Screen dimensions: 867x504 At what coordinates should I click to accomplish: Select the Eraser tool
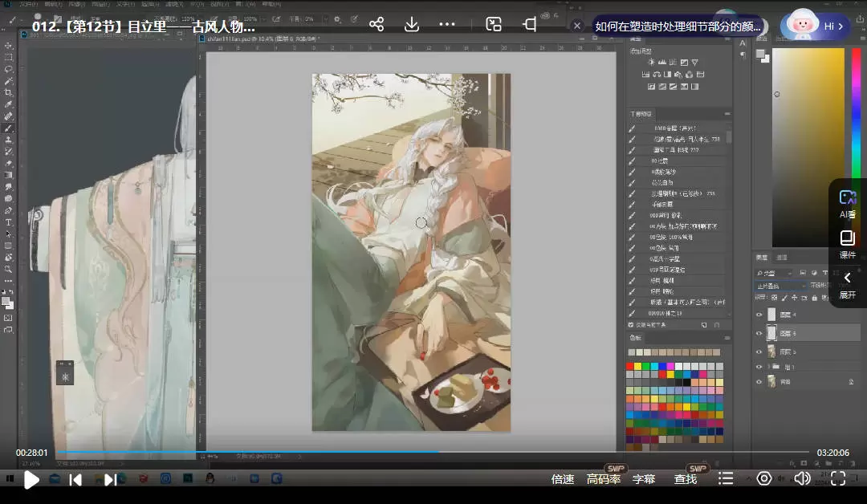coord(8,164)
